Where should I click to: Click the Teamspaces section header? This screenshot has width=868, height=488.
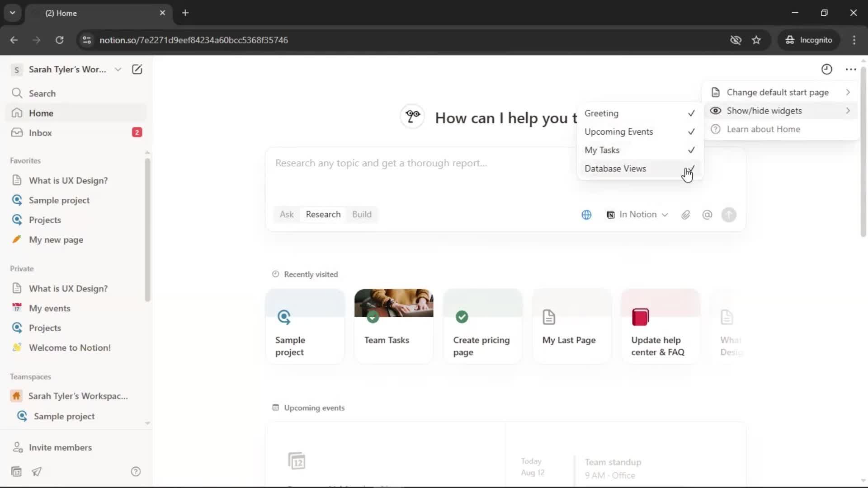click(30, 377)
